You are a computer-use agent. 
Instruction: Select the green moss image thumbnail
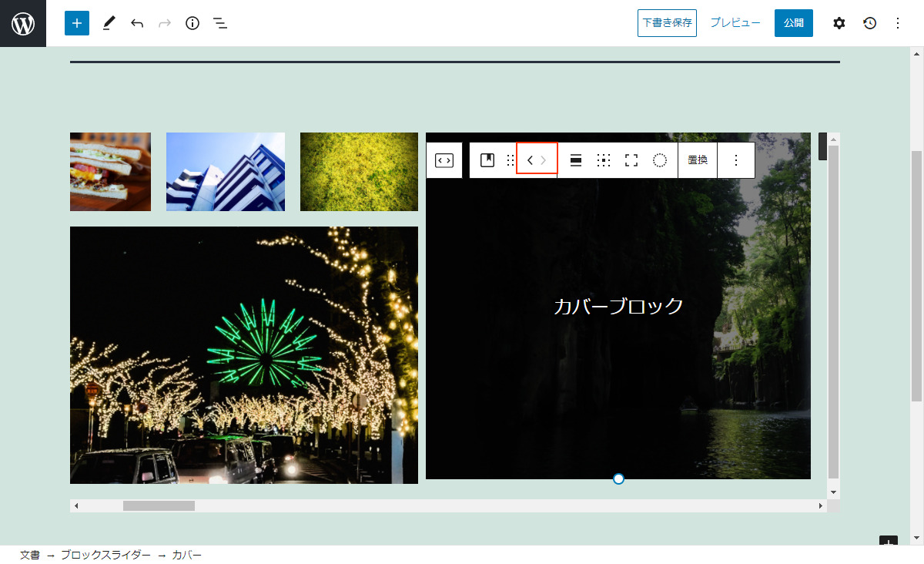(359, 172)
